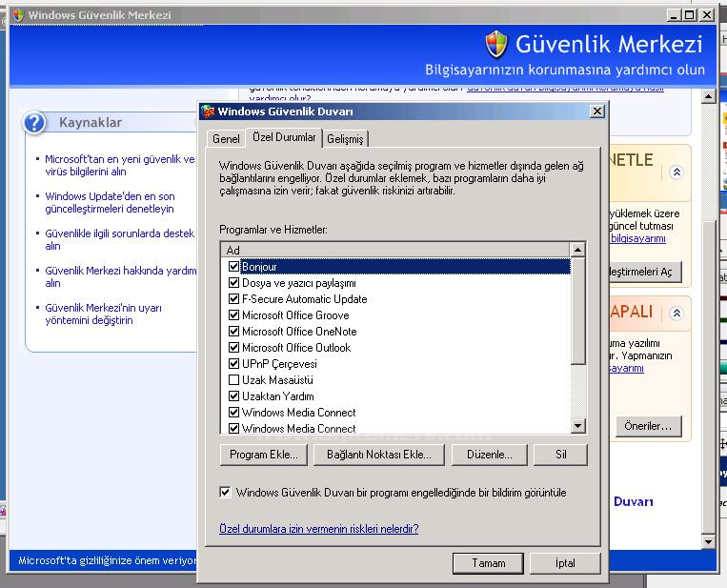The image size is (727, 588).
Task: Toggle F-Secure Automatic Update checkbox
Action: (x=233, y=299)
